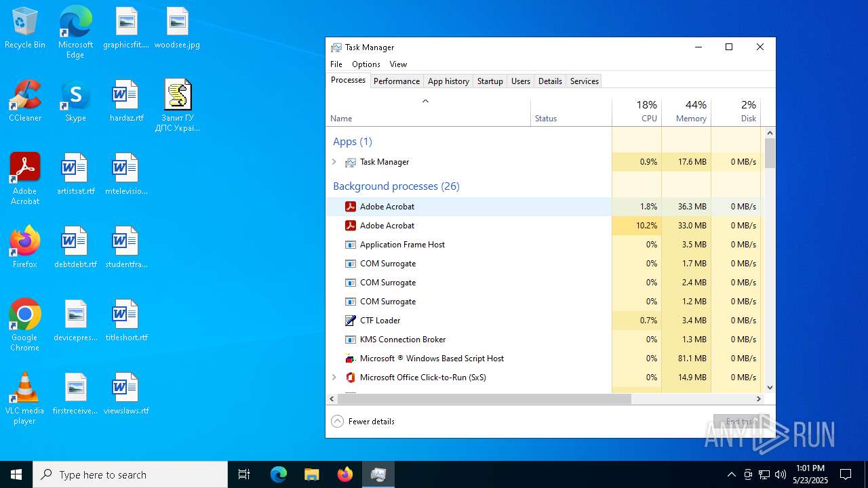The height and width of the screenshot is (488, 868).
Task: Click the Apps (1) group header
Action: [353, 142]
